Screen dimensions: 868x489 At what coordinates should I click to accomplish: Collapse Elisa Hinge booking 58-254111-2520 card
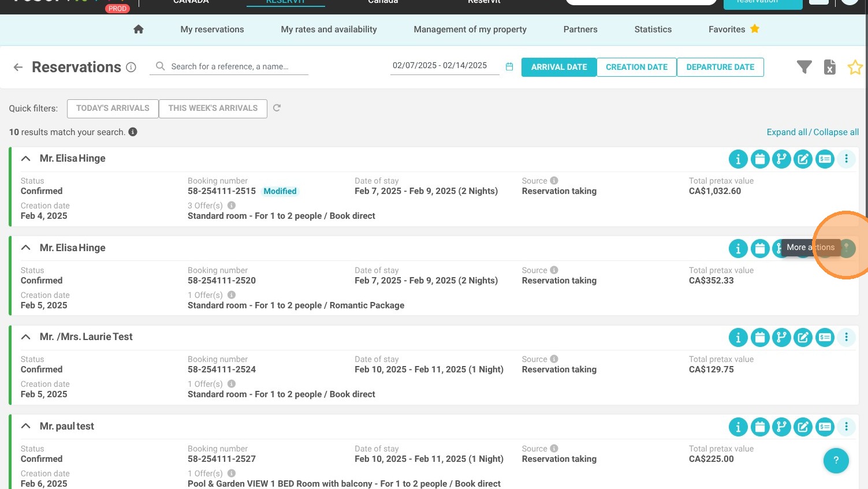(25, 248)
